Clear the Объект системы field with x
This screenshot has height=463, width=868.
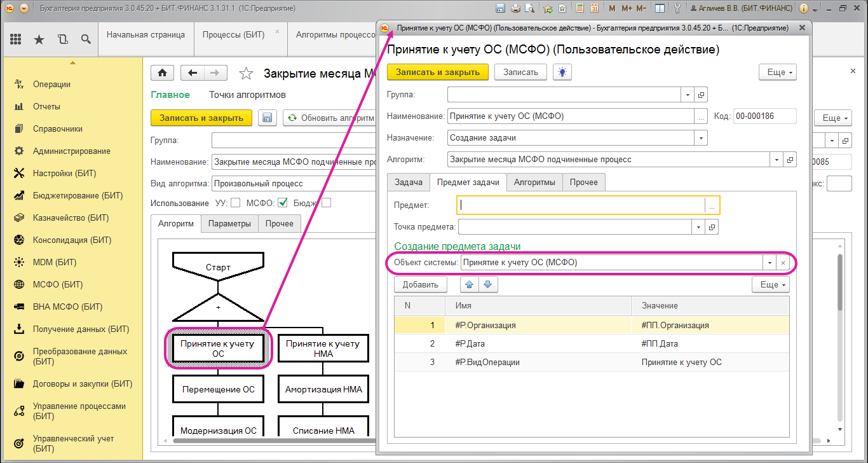click(783, 262)
